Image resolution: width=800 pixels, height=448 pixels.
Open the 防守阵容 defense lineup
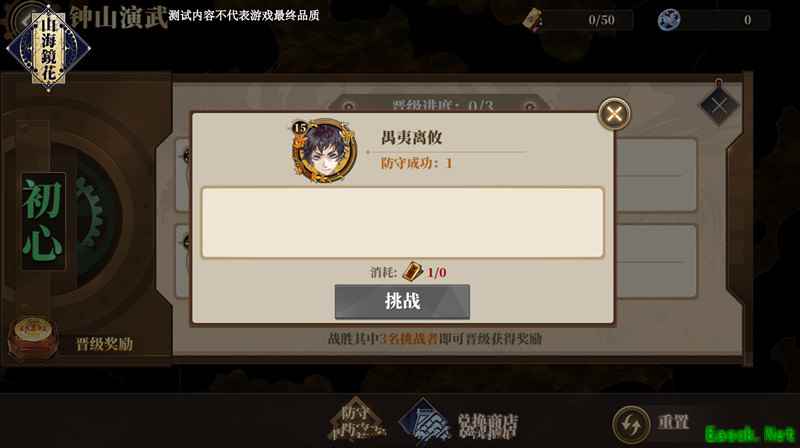[356, 420]
